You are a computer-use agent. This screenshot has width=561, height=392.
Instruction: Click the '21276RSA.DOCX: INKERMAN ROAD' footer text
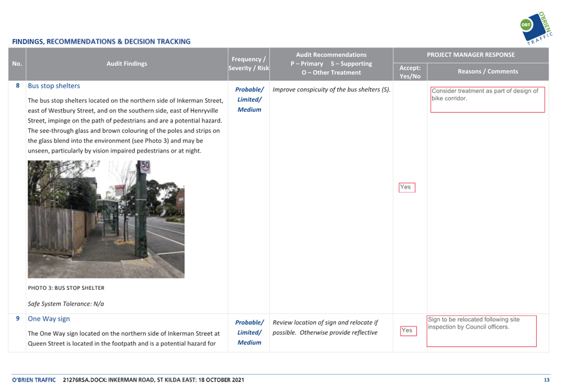153,380
